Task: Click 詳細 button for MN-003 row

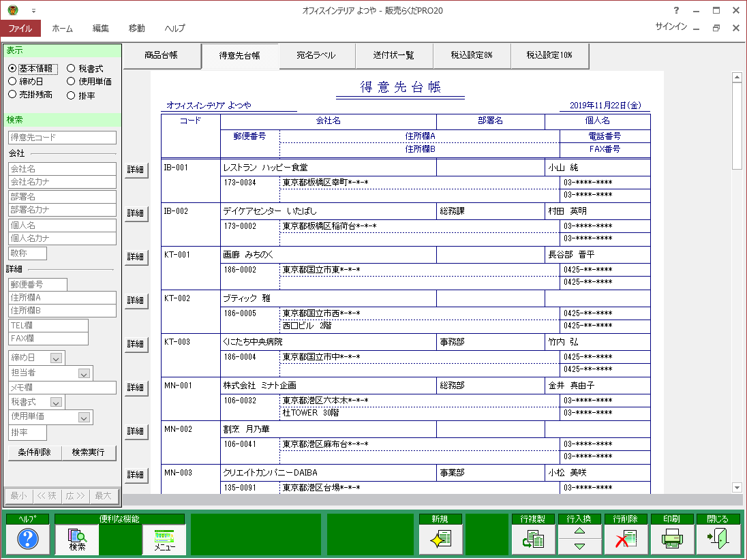Action: [136, 475]
